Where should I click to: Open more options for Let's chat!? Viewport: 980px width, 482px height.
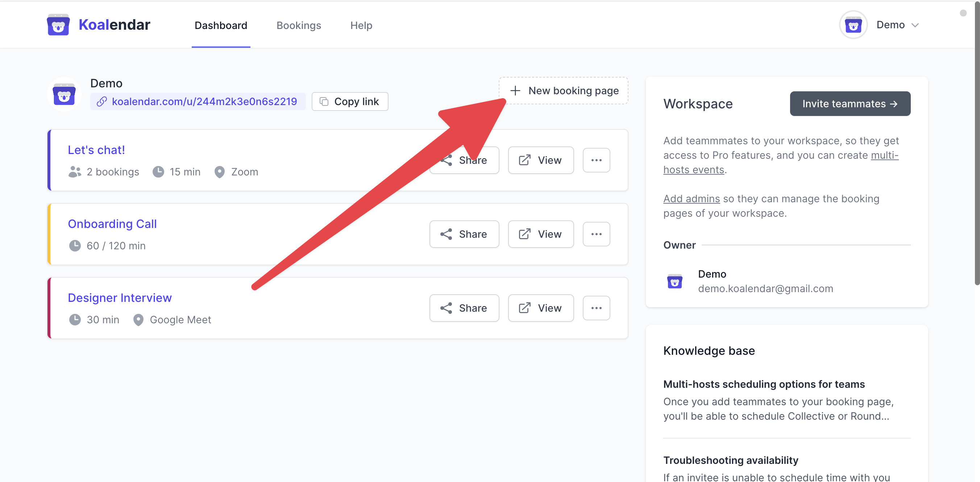point(596,160)
